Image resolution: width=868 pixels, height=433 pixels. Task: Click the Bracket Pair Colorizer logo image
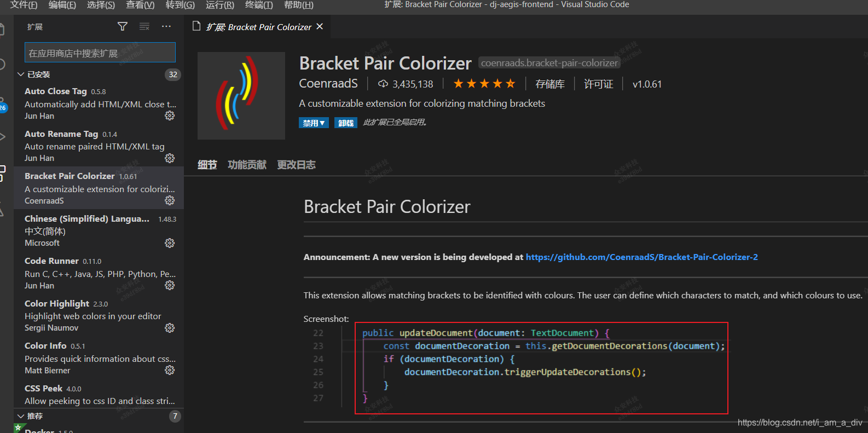click(241, 96)
